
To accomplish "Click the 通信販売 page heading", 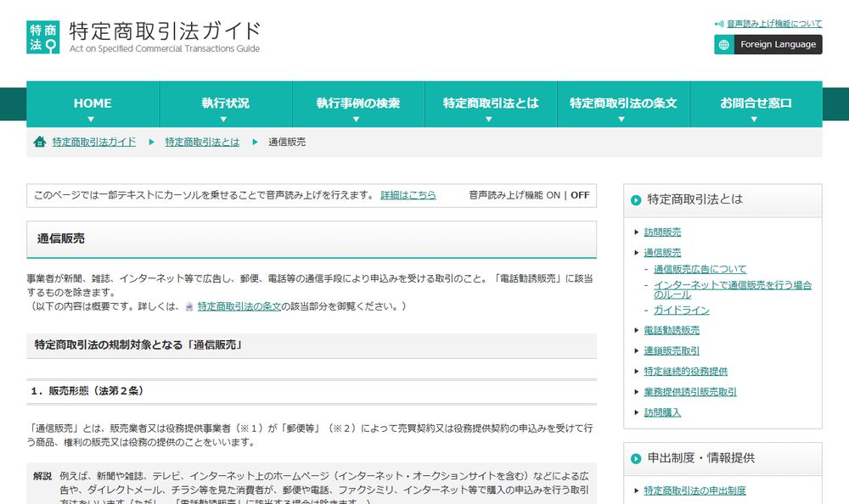I will click(x=60, y=238).
